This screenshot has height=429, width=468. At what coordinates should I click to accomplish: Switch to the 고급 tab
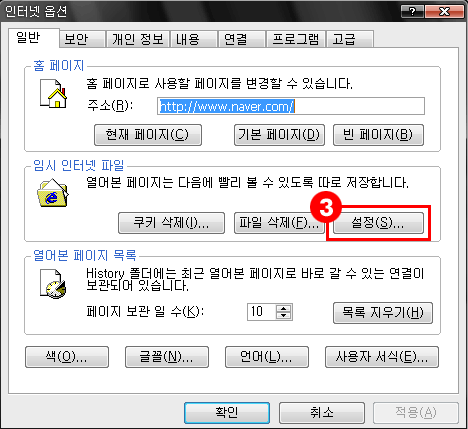pos(349,39)
